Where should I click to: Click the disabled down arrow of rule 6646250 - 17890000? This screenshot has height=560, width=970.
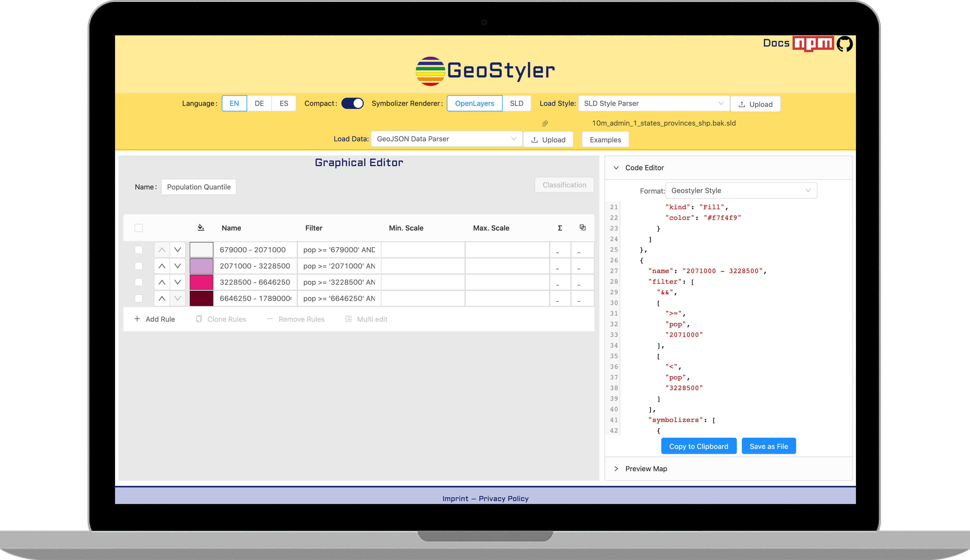click(177, 298)
